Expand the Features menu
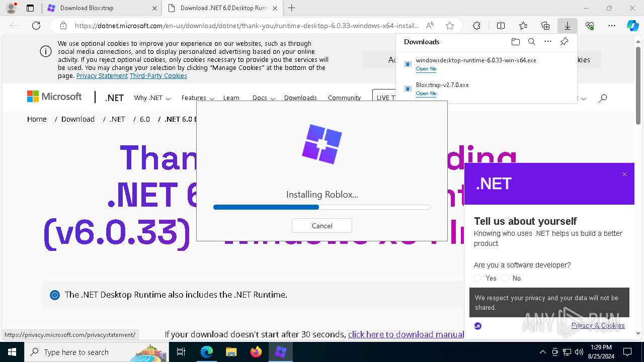Screen dimensions: 644x362 pyautogui.click(x=198, y=98)
